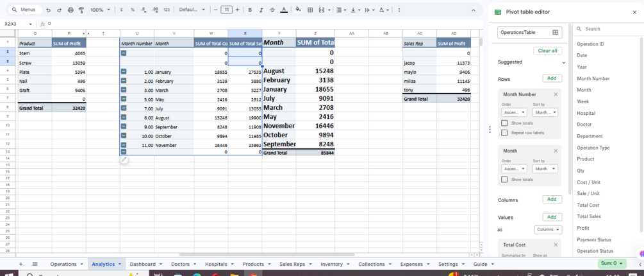Merge the selected cells

321,10
